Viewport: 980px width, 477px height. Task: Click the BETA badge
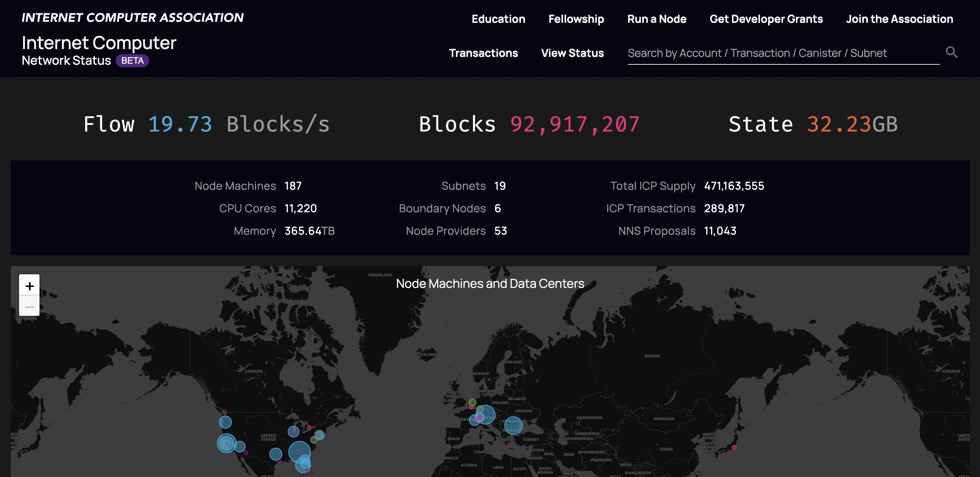click(132, 61)
